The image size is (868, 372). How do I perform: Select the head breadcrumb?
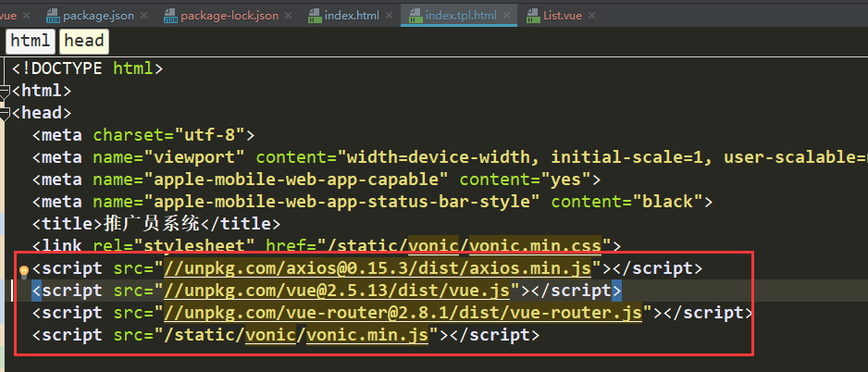[84, 41]
